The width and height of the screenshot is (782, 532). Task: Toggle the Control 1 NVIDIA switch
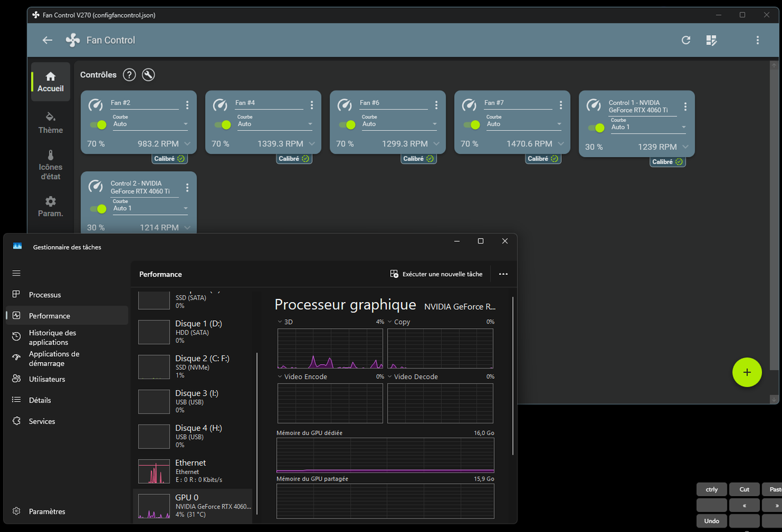596,128
